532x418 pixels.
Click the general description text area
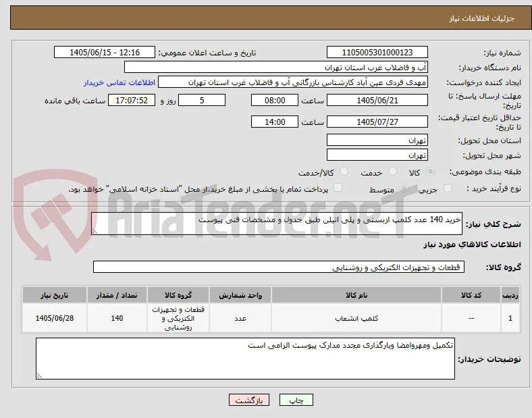(x=277, y=224)
